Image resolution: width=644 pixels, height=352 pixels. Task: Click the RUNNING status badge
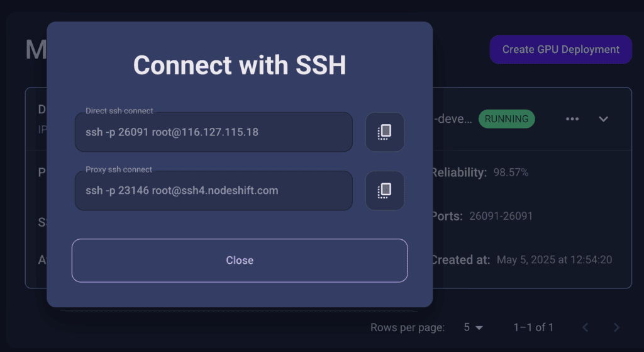tap(506, 119)
